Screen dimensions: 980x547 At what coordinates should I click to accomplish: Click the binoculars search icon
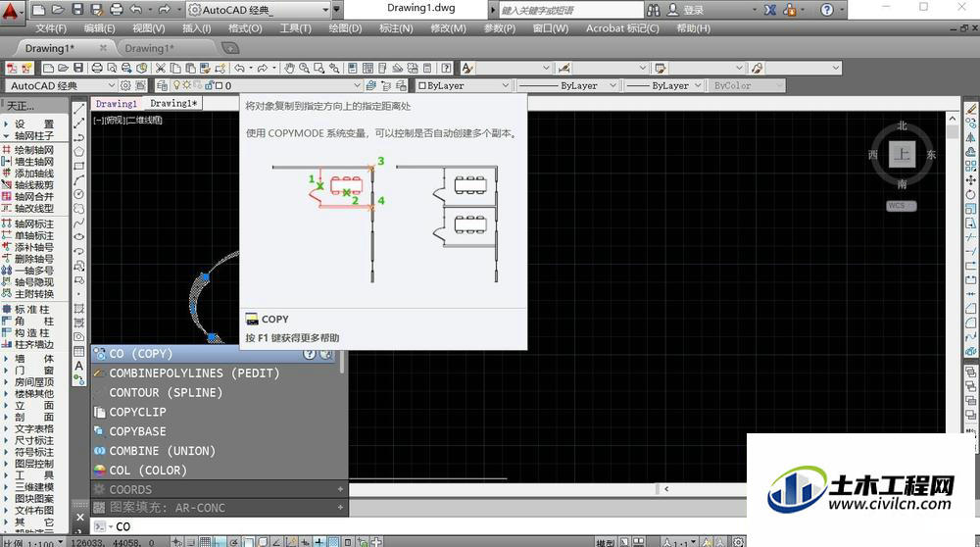(653, 10)
